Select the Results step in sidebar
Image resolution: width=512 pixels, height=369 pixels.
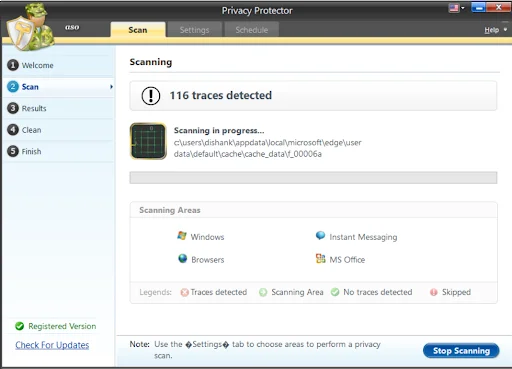[58, 108]
